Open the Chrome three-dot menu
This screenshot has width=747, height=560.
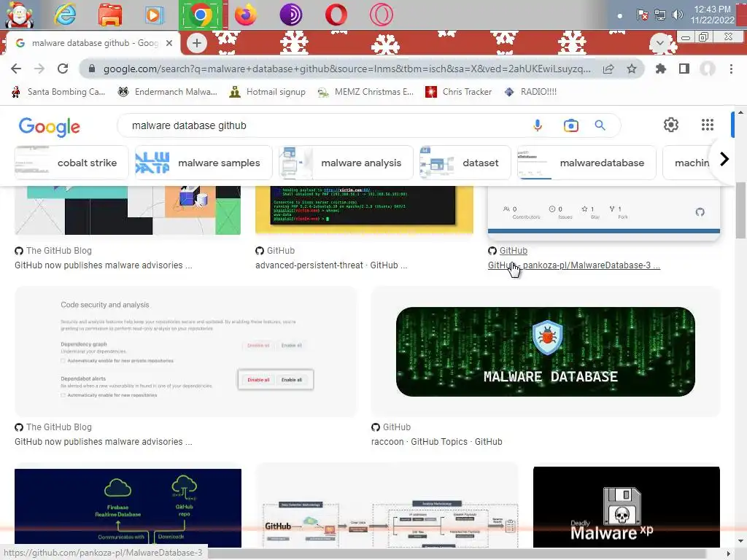pyautogui.click(x=731, y=69)
